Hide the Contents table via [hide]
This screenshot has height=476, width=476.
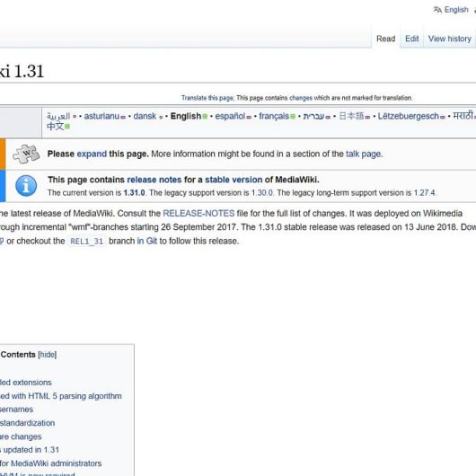tap(48, 355)
